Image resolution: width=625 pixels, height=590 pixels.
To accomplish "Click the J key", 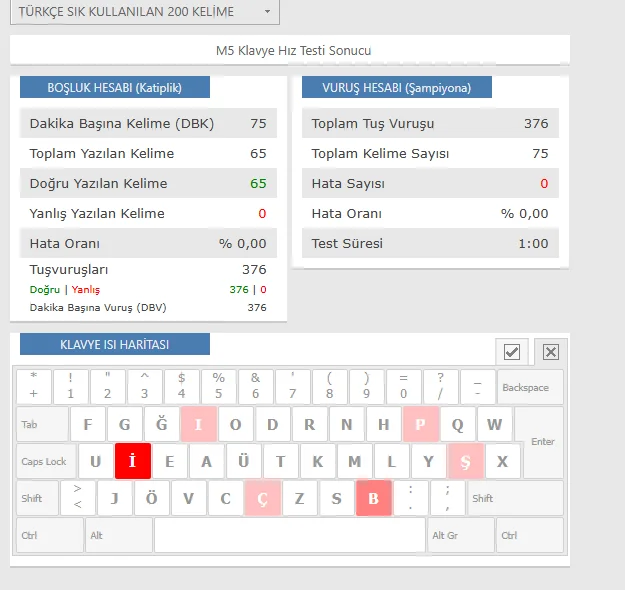I will point(114,498).
